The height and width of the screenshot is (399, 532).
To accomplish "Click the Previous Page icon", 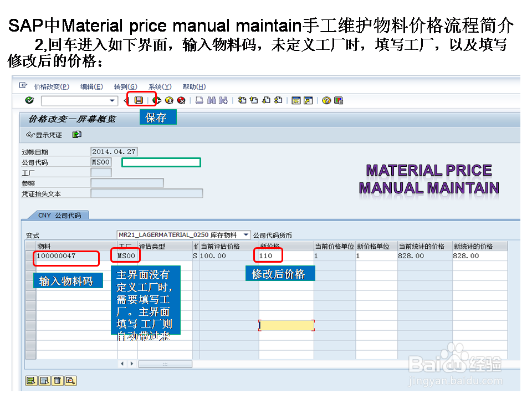I will [x=254, y=100].
